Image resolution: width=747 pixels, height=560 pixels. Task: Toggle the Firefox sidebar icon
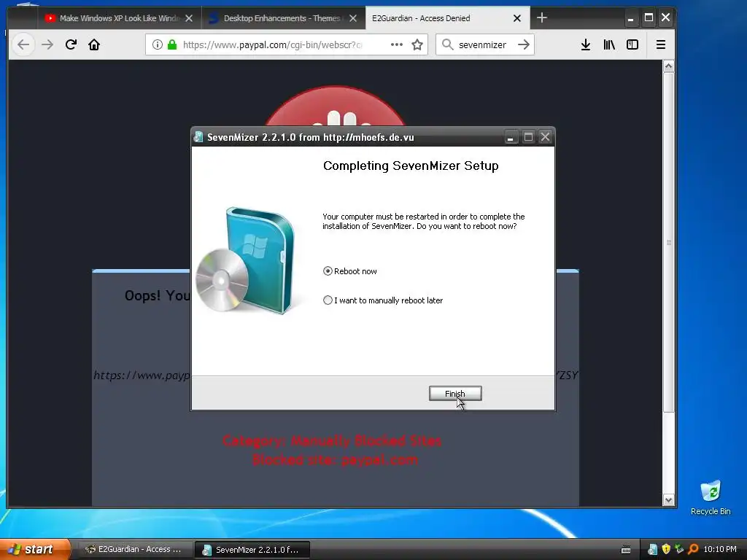632,44
